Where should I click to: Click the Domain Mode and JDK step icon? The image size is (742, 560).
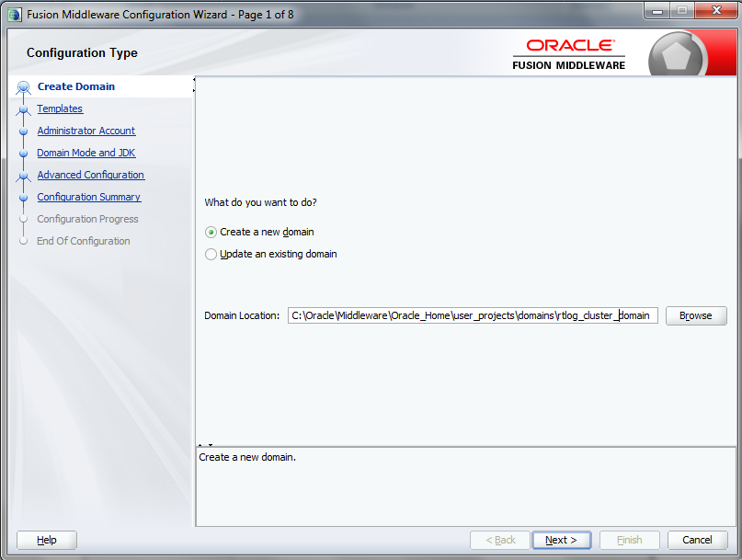24,153
